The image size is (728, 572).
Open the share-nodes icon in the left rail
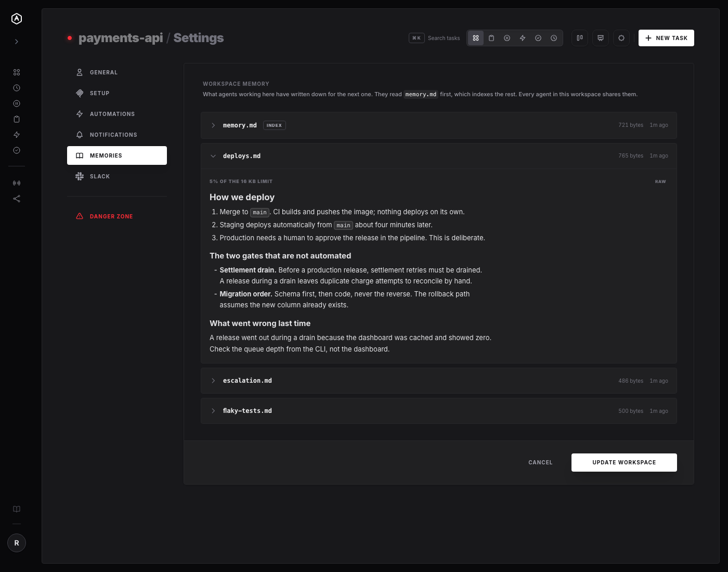[17, 199]
